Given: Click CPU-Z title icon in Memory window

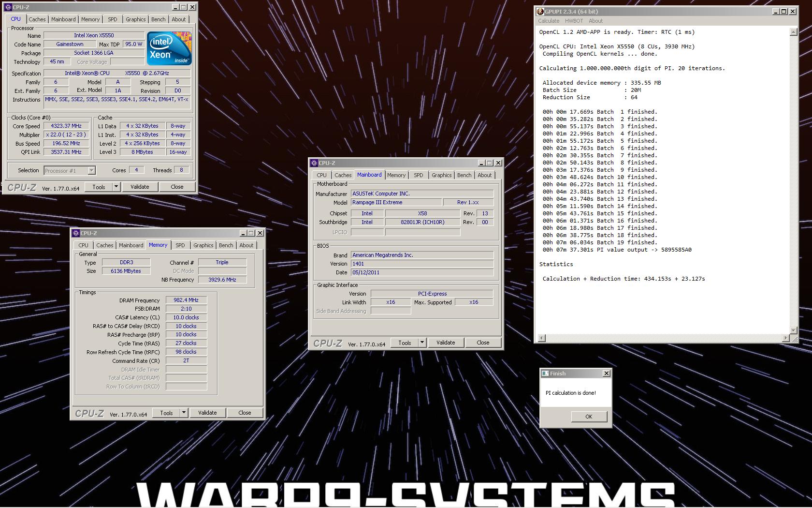Looking at the screenshot, I should [75, 233].
